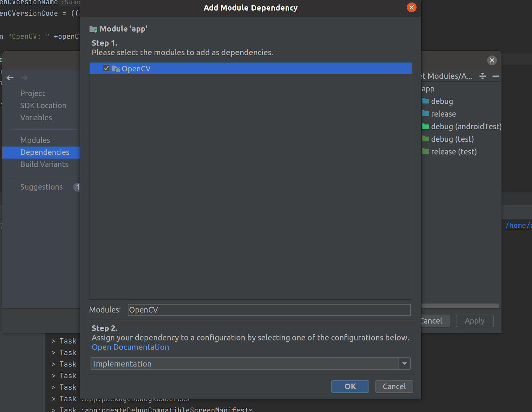Viewport: 532px width, 412px height.
Task: Select the release (test) folder item
Action: [454, 152]
